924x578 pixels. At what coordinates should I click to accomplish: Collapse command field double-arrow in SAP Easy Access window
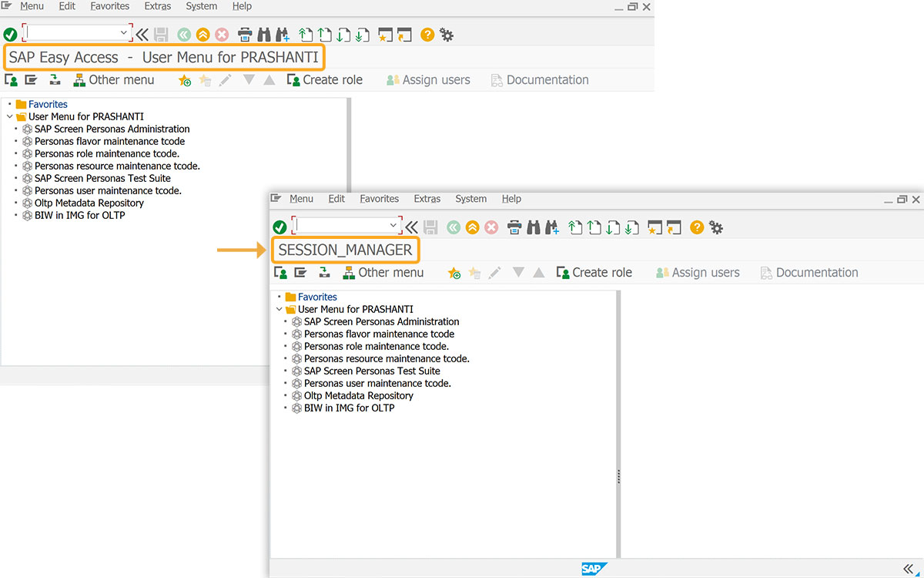click(x=142, y=35)
